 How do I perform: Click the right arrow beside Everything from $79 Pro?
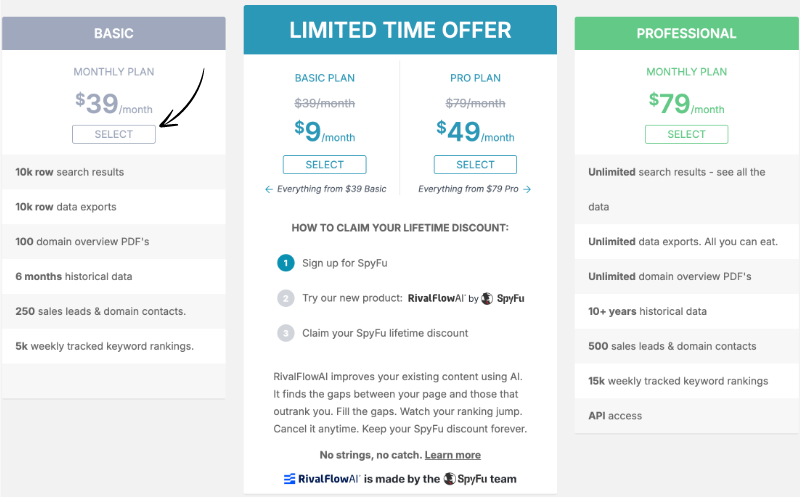tap(527, 189)
